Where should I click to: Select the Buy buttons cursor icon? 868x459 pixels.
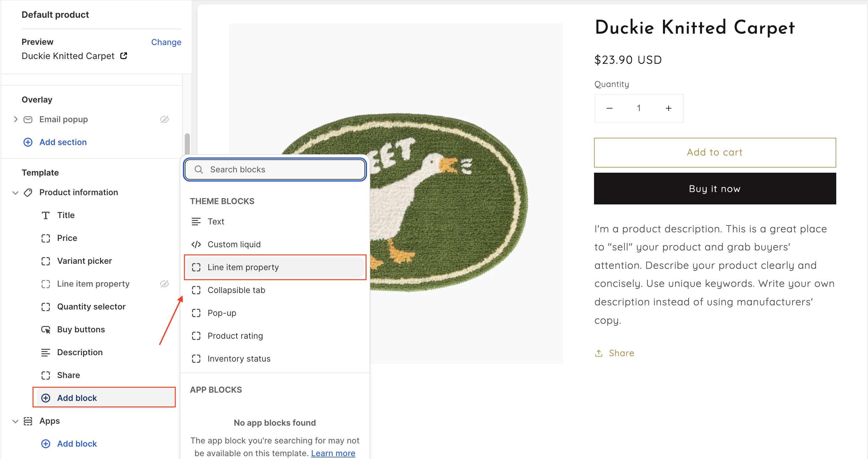pyautogui.click(x=45, y=329)
